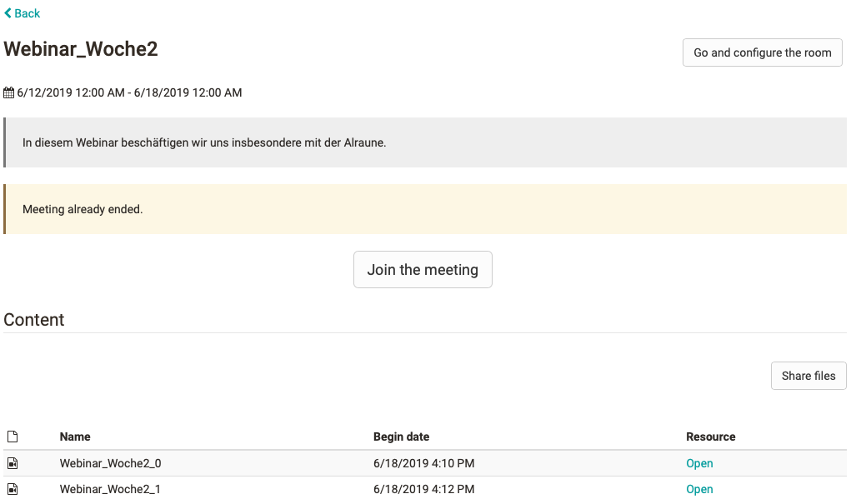
Task: Click the Resource column header
Action: click(710, 436)
